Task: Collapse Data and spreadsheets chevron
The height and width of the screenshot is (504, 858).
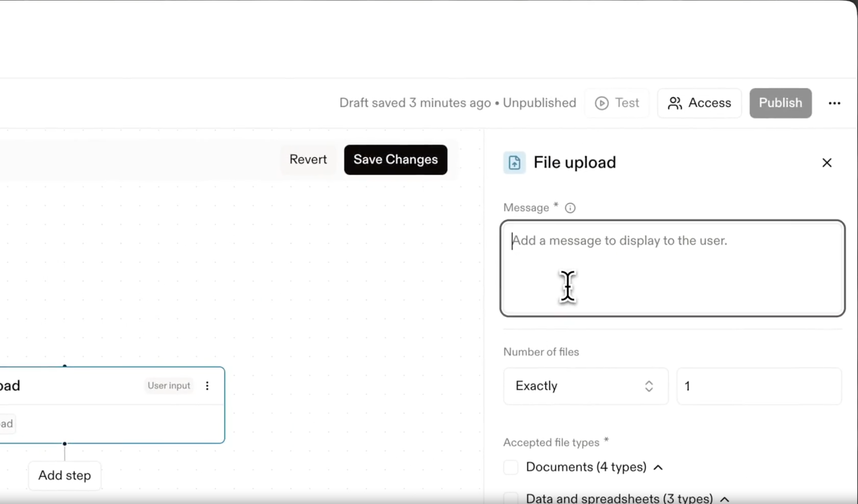Action: coord(724,499)
